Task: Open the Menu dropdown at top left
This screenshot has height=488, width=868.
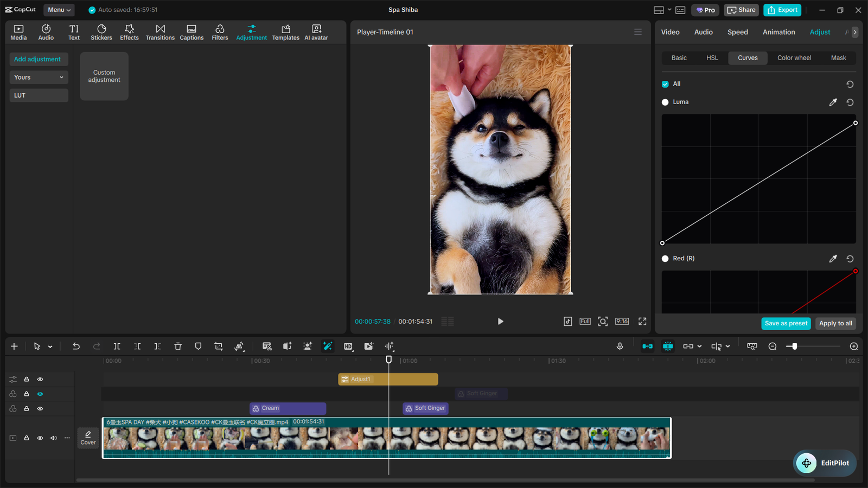Action: click(59, 9)
